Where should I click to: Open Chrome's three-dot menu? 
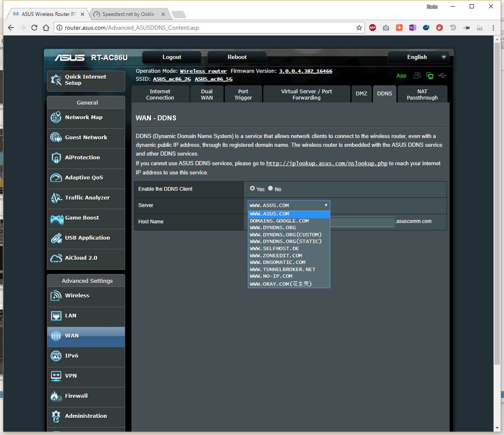493,28
